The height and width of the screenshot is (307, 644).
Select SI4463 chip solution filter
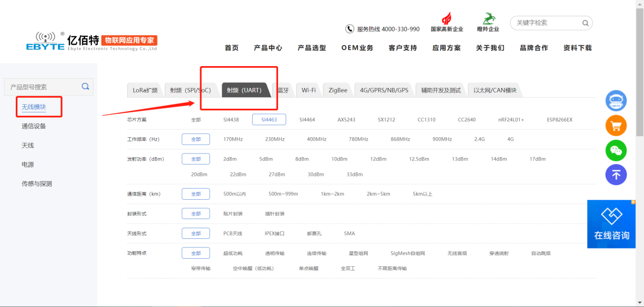coord(269,119)
